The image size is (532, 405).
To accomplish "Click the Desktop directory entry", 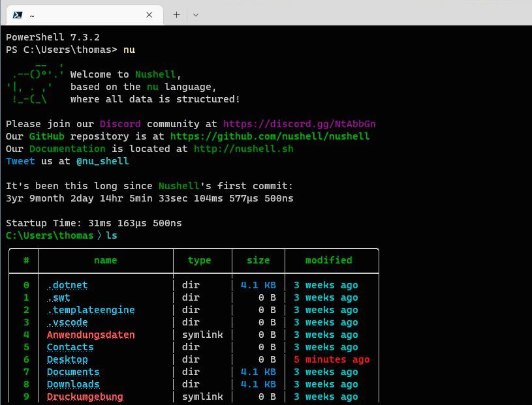I will (67, 359).
